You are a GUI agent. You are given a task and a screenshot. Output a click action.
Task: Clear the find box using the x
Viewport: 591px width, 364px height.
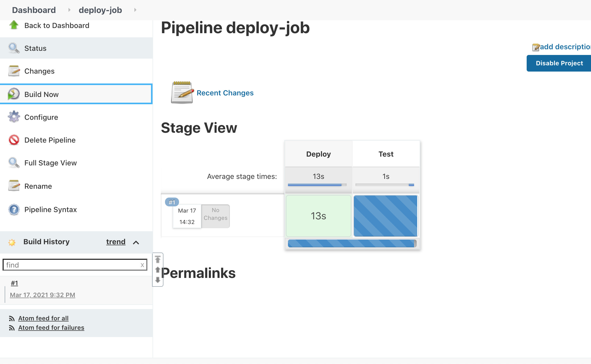142,265
